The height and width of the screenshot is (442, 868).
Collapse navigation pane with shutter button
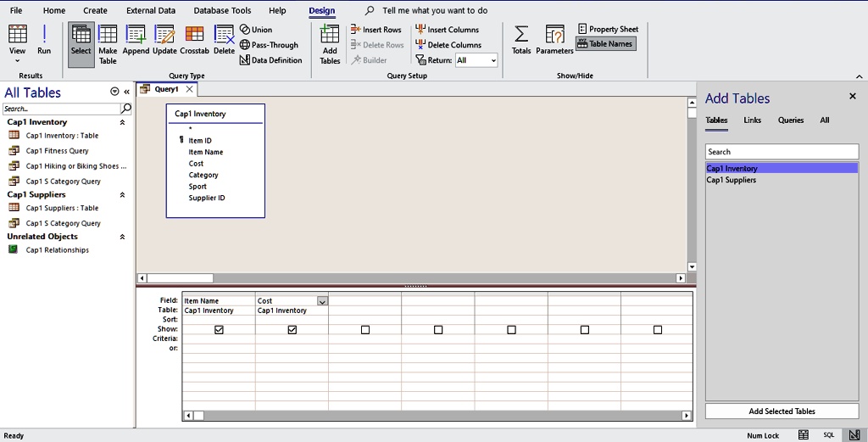127,92
